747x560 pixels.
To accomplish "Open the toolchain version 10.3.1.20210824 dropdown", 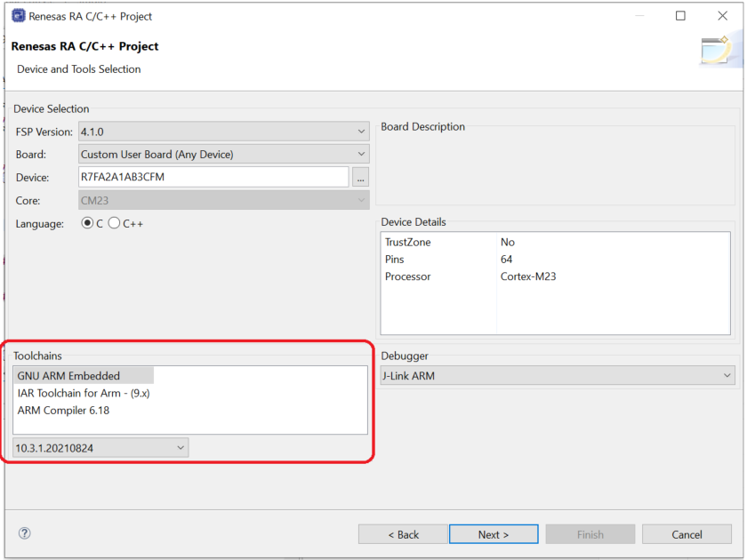I will 100,448.
